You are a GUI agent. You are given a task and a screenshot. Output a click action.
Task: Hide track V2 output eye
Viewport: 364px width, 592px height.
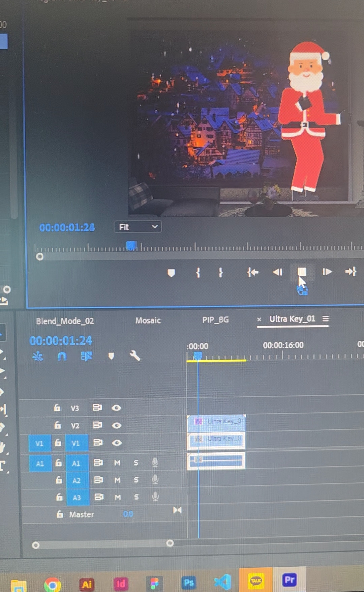tap(117, 425)
